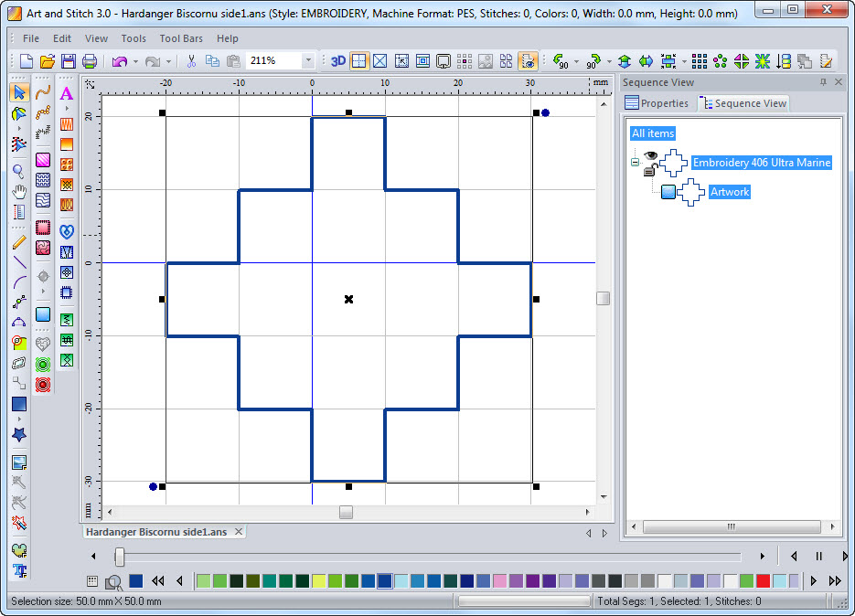The width and height of the screenshot is (855, 616).
Task: Click the zoom-to-fit X icon
Action: [x=380, y=61]
